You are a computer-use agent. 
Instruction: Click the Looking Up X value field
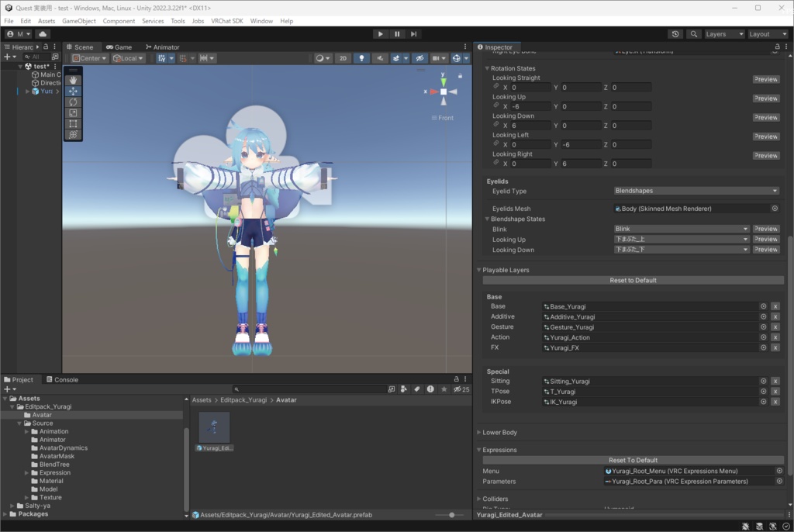(530, 106)
